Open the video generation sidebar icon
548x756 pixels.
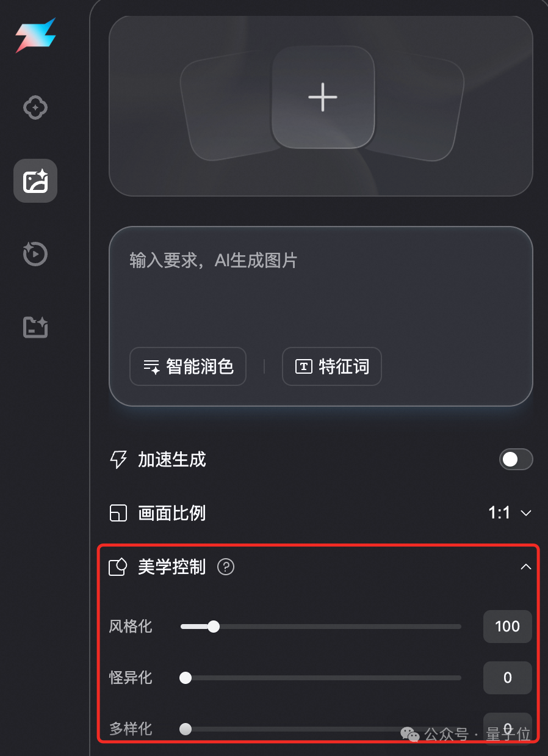35,253
